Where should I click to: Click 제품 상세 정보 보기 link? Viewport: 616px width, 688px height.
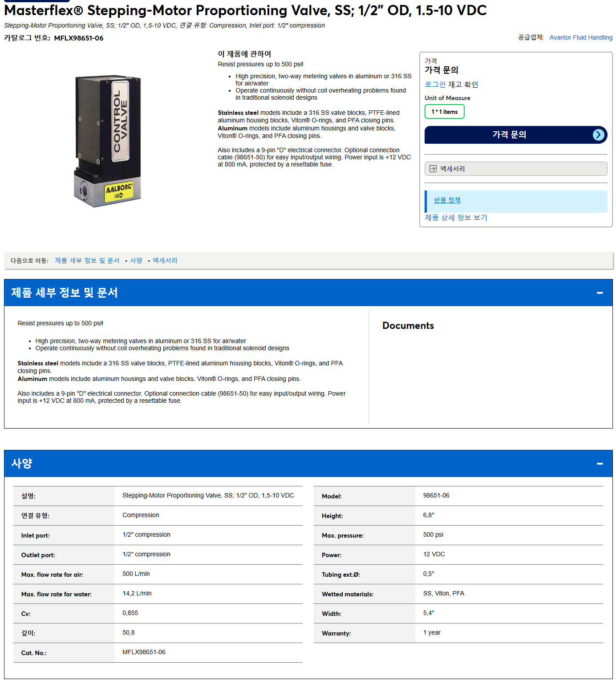456,218
